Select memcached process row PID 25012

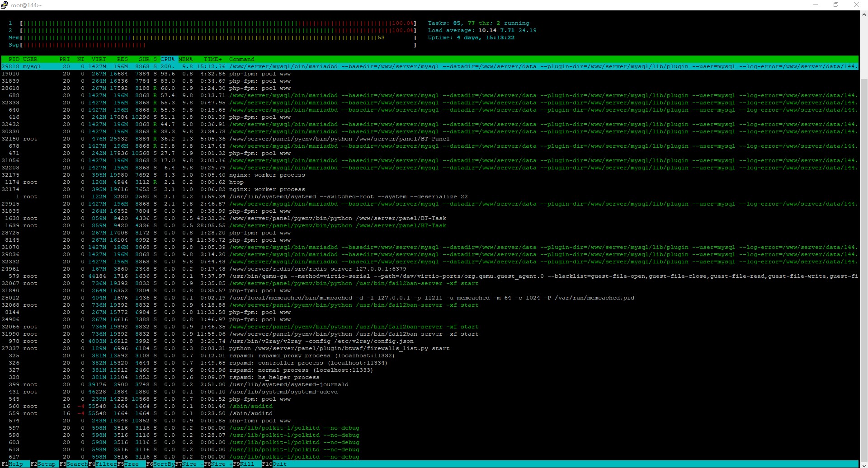click(x=429, y=298)
